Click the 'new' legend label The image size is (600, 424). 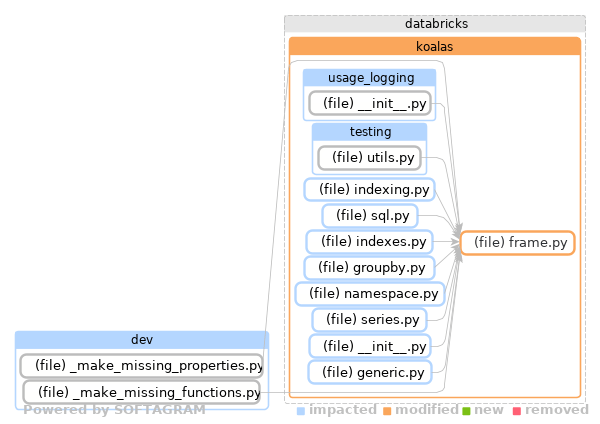point(489,410)
